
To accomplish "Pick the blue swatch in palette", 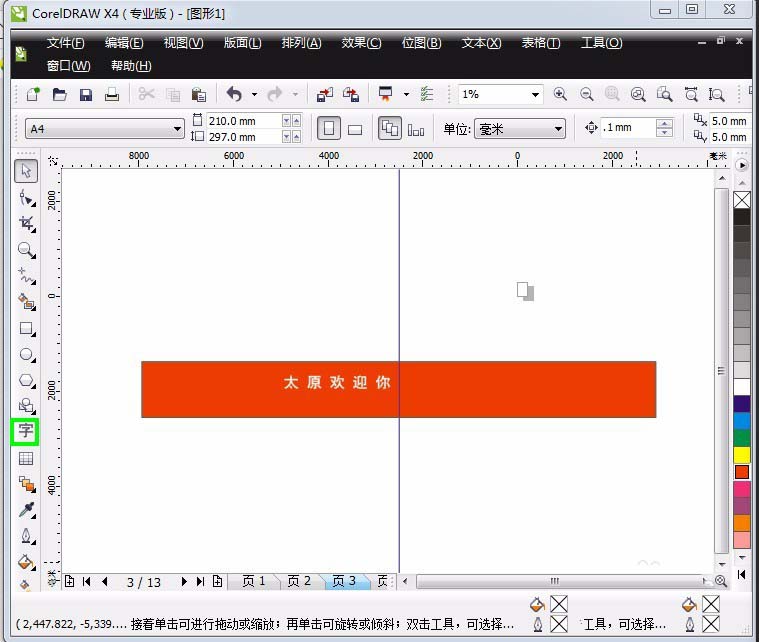I will [742, 421].
